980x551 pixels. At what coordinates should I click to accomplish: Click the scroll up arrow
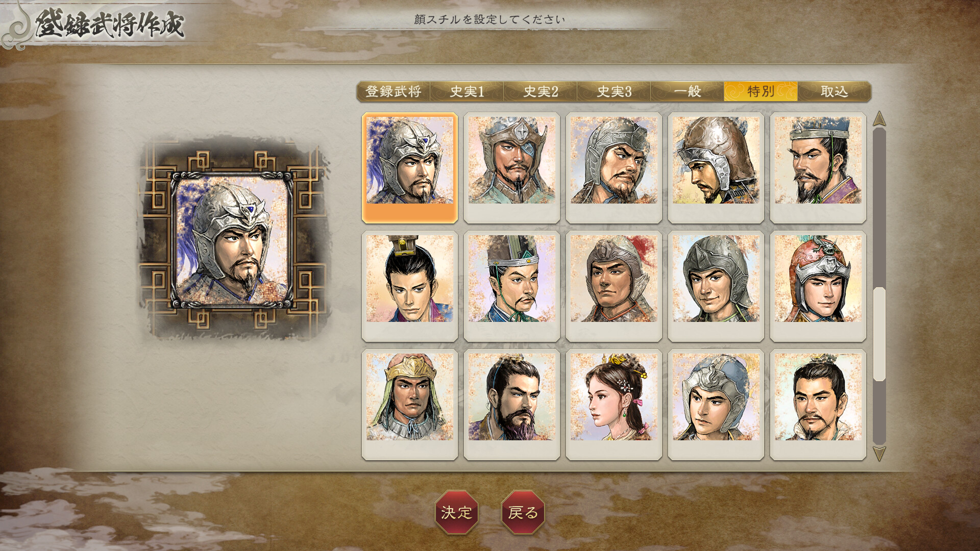click(879, 119)
